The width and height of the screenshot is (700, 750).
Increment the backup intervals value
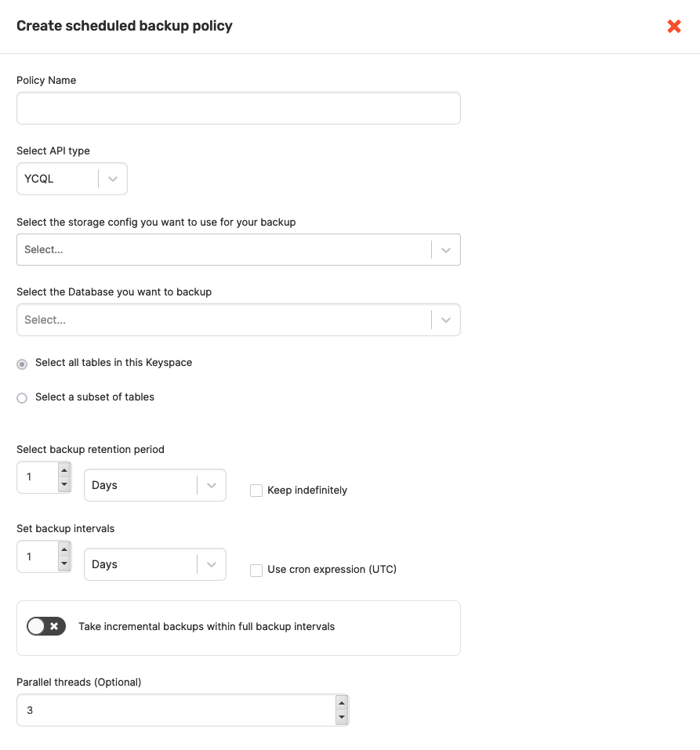(65, 549)
